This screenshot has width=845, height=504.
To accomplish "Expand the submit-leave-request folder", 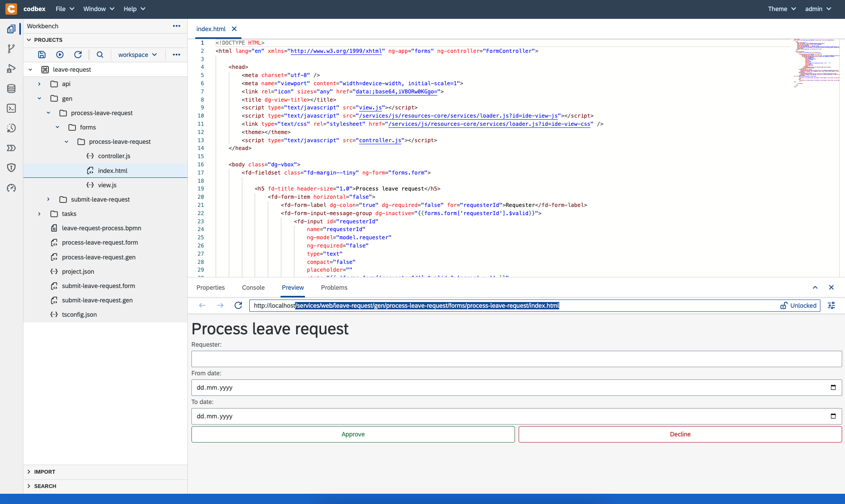I will (x=48, y=199).
